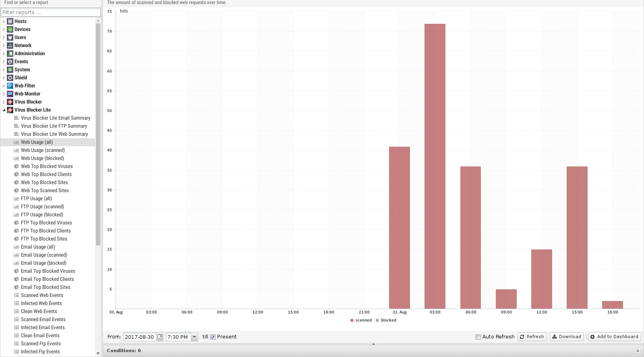Click the report tree scrollbar down arrow
Screen dimensions: 644x357
(98, 353)
